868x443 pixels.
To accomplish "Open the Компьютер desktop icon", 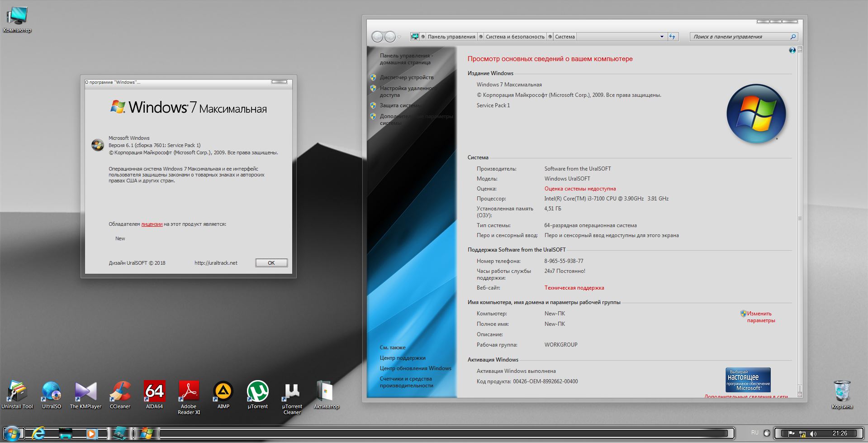I will (x=17, y=20).
